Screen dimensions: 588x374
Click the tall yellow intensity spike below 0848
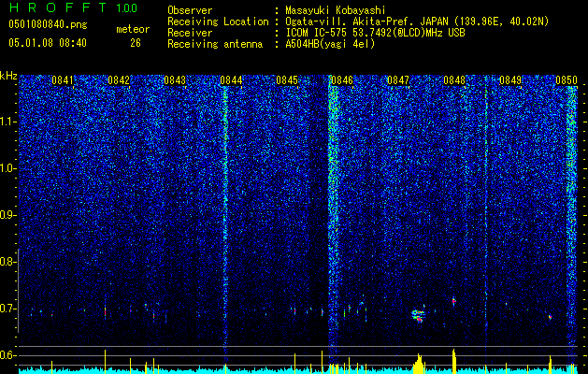click(x=454, y=361)
